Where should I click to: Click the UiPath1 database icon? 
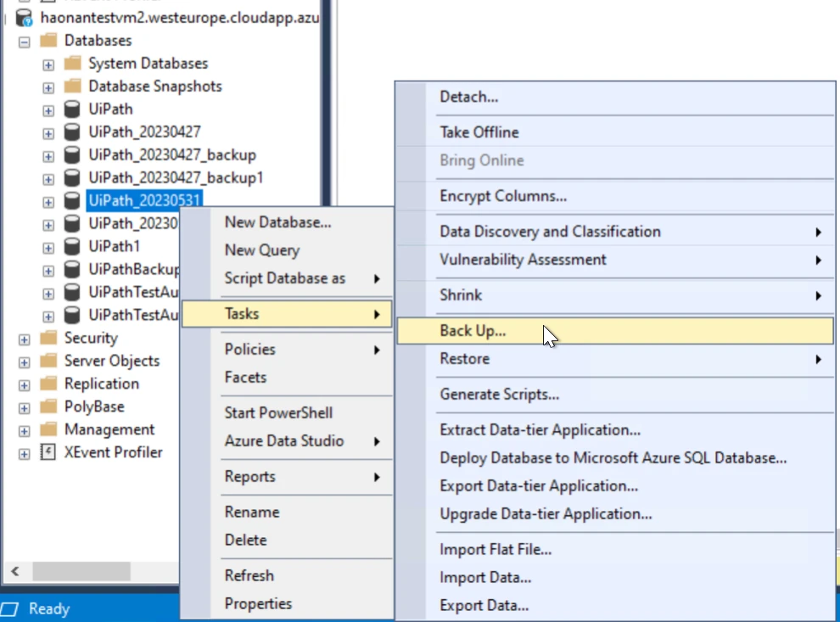[72, 246]
